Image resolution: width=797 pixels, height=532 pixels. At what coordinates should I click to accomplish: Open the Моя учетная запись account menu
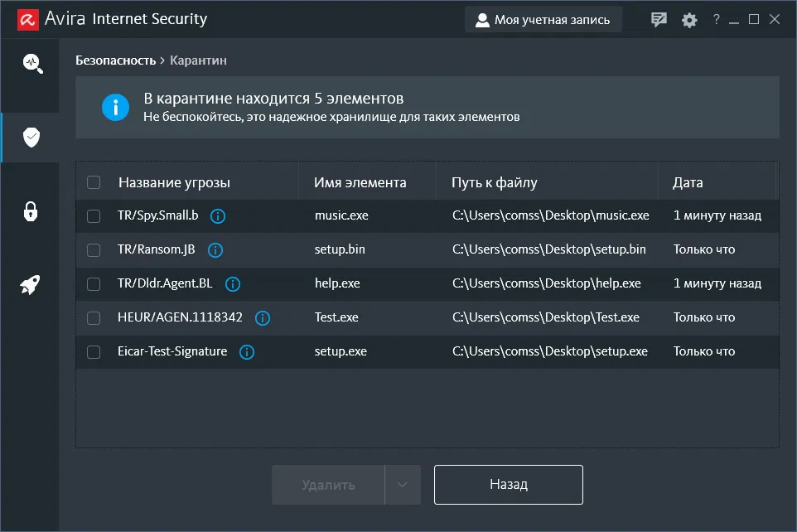pyautogui.click(x=543, y=20)
